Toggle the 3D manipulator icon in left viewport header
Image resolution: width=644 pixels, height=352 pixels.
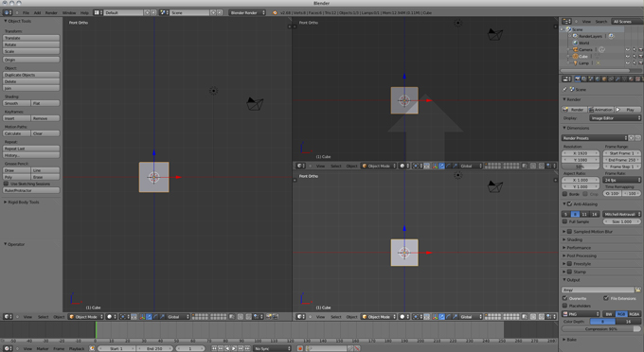[142, 317]
